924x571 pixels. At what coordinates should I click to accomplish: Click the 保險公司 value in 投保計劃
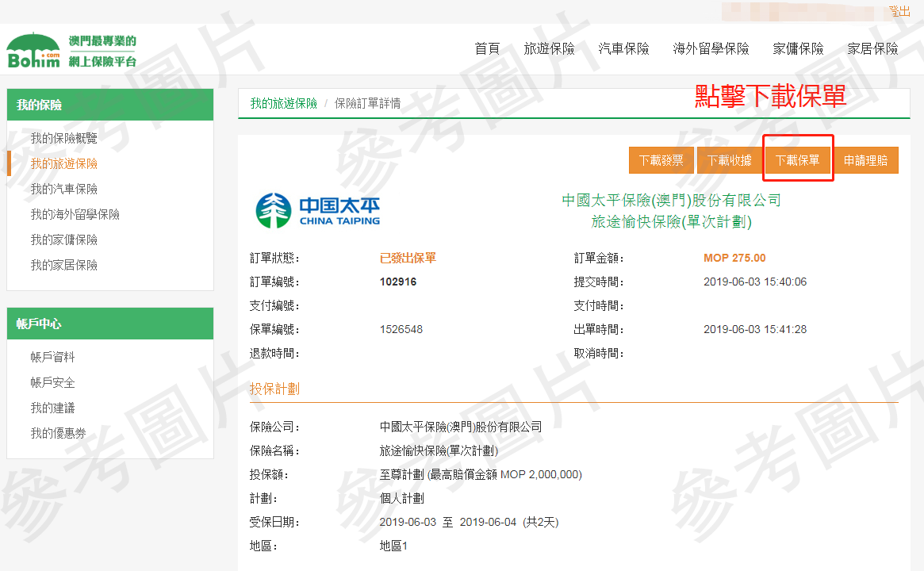[x=460, y=427]
